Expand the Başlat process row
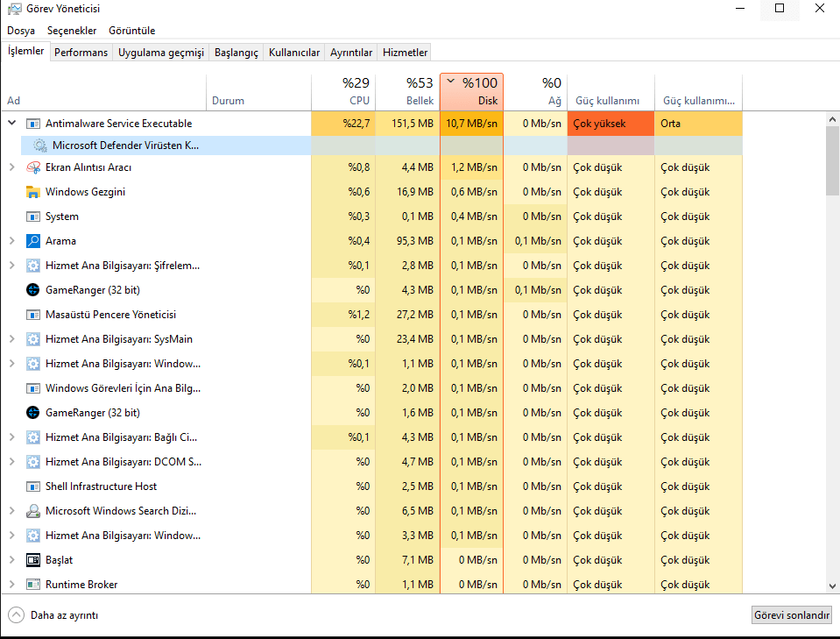Image resolution: width=840 pixels, height=639 pixels. point(11,559)
